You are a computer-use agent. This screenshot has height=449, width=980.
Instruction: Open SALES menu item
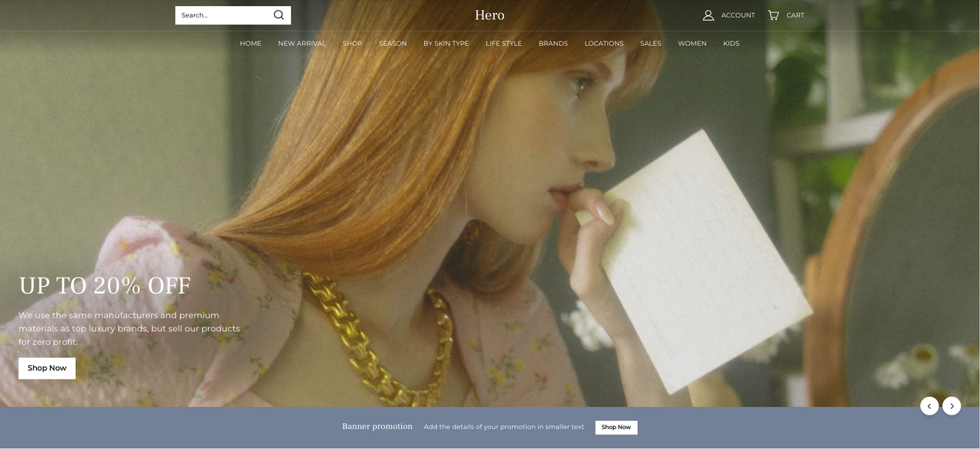pyautogui.click(x=651, y=44)
